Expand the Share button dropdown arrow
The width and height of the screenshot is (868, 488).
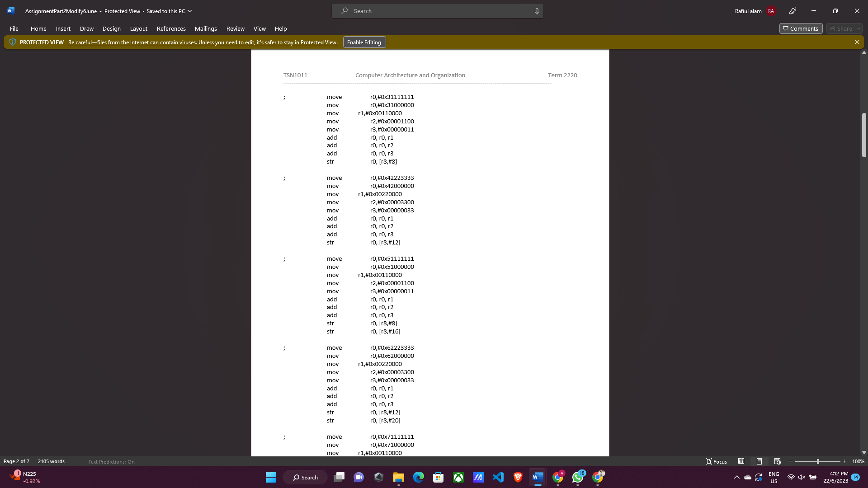[x=859, y=28]
